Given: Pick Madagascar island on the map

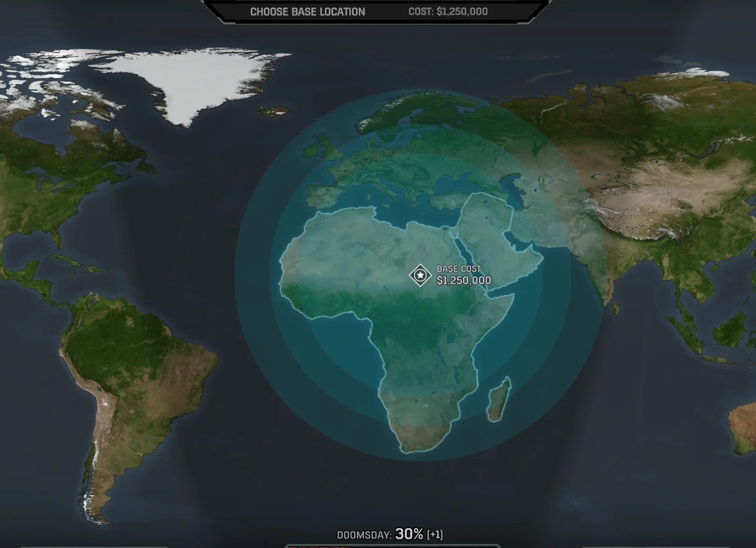Looking at the screenshot, I should tap(499, 399).
